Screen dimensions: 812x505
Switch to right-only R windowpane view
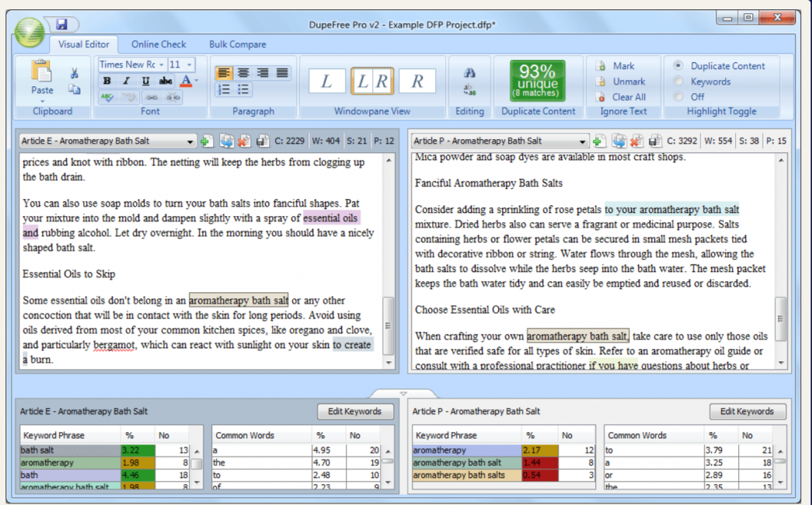(x=417, y=82)
